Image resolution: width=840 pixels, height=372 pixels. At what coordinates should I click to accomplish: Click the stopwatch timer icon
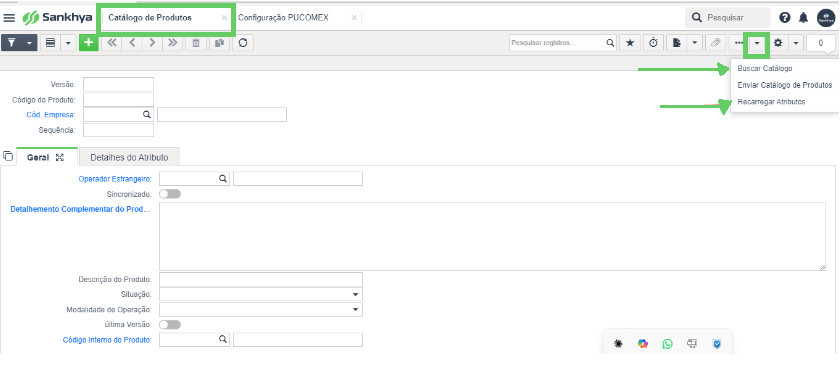coord(654,43)
